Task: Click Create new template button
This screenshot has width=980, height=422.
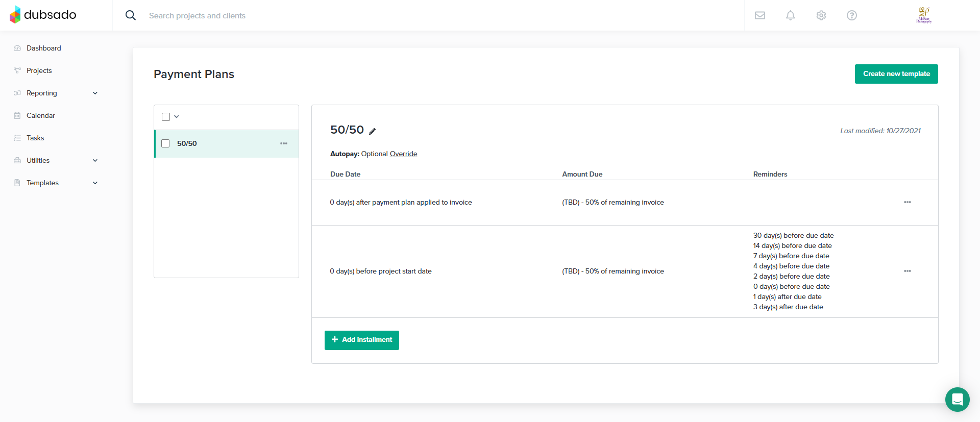Action: (896, 74)
